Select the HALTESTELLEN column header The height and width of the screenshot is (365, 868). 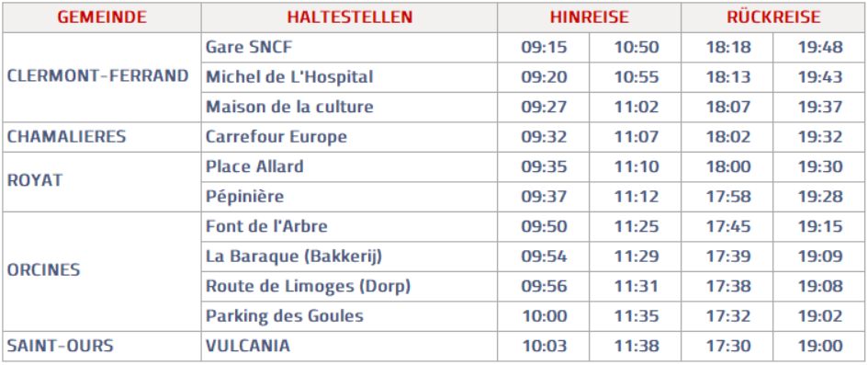(x=349, y=17)
